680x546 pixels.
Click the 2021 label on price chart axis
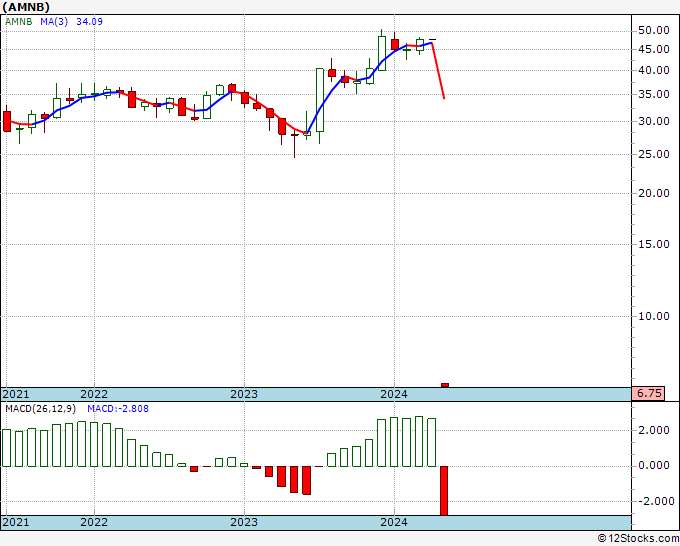tap(16, 394)
